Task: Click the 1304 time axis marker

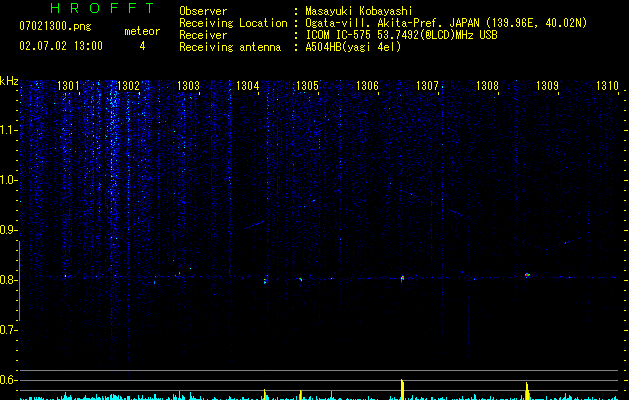Action: (x=248, y=86)
